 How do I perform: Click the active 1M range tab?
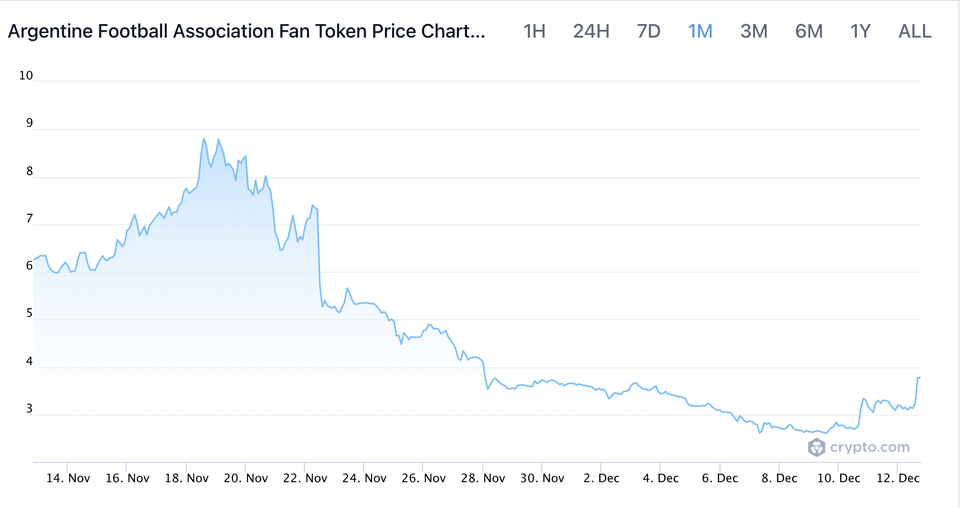tap(700, 31)
